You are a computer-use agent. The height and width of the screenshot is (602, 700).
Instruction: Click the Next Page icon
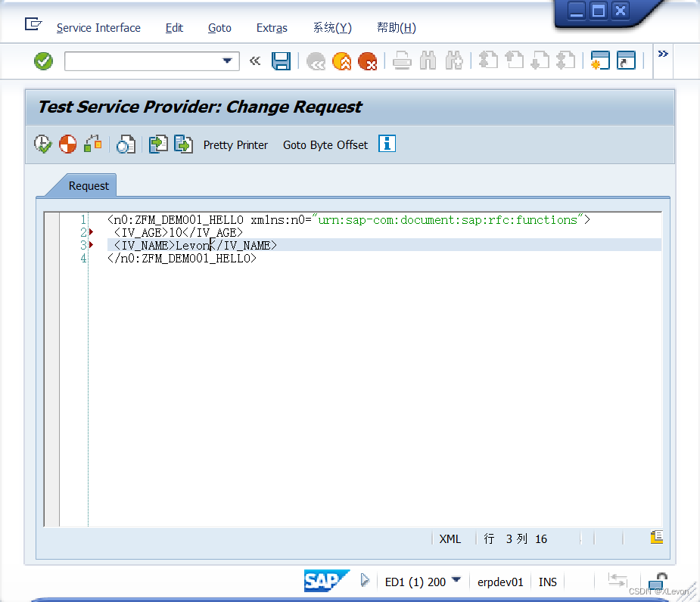(540, 61)
